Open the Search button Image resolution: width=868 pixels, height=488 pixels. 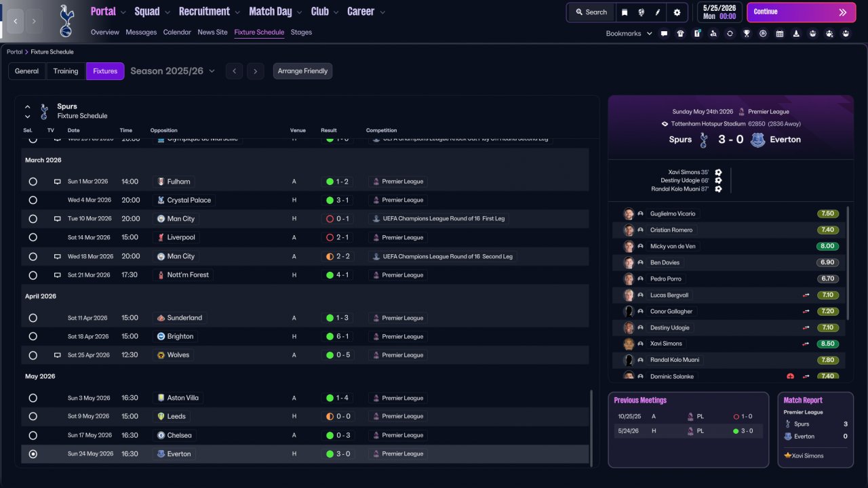591,12
